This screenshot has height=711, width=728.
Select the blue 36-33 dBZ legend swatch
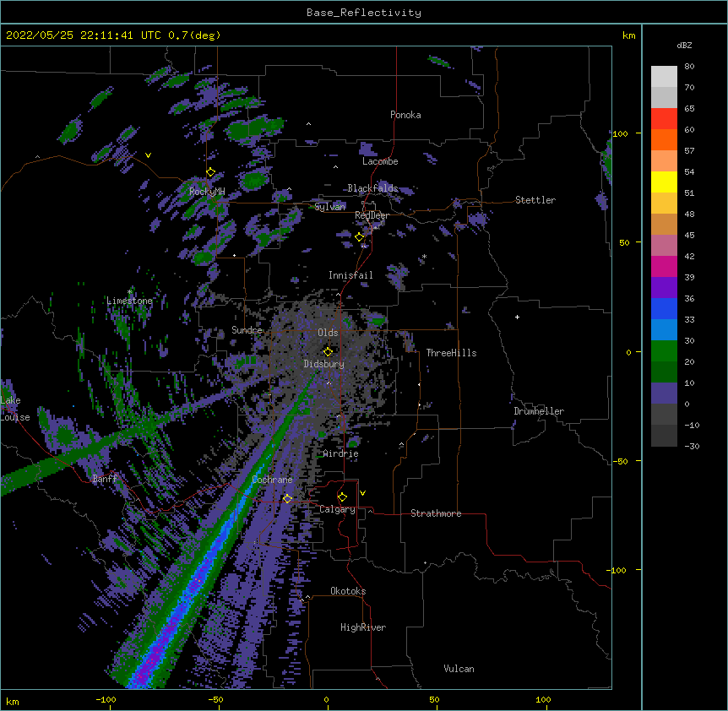(664, 308)
